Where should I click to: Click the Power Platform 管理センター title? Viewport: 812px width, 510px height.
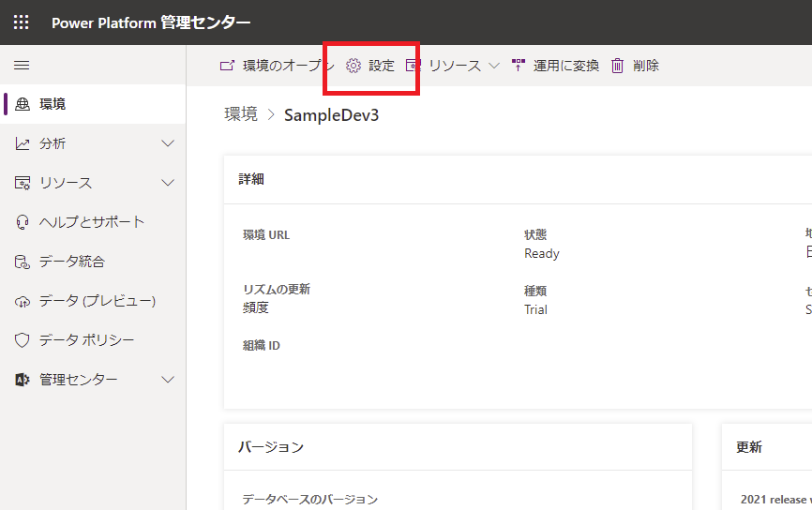[x=151, y=22]
